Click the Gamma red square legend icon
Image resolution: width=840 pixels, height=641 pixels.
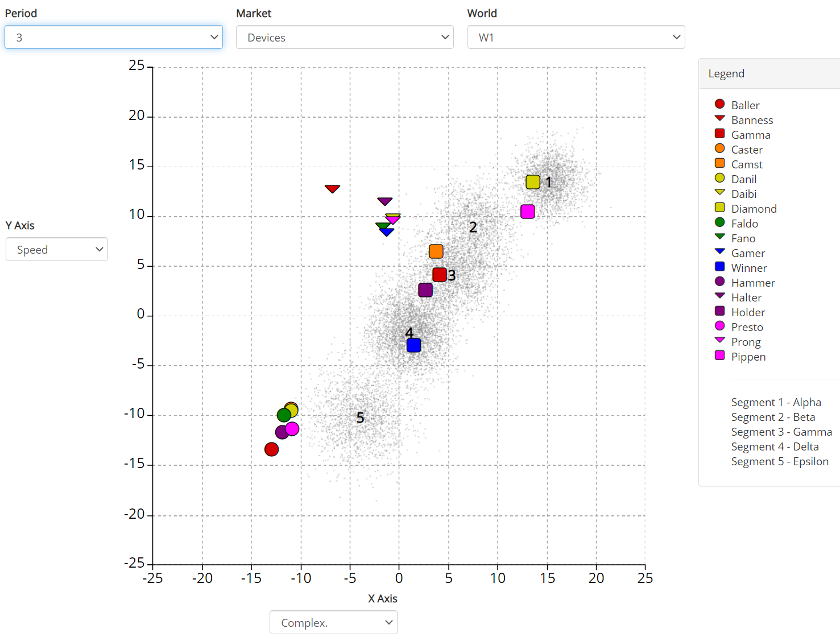coord(719,133)
